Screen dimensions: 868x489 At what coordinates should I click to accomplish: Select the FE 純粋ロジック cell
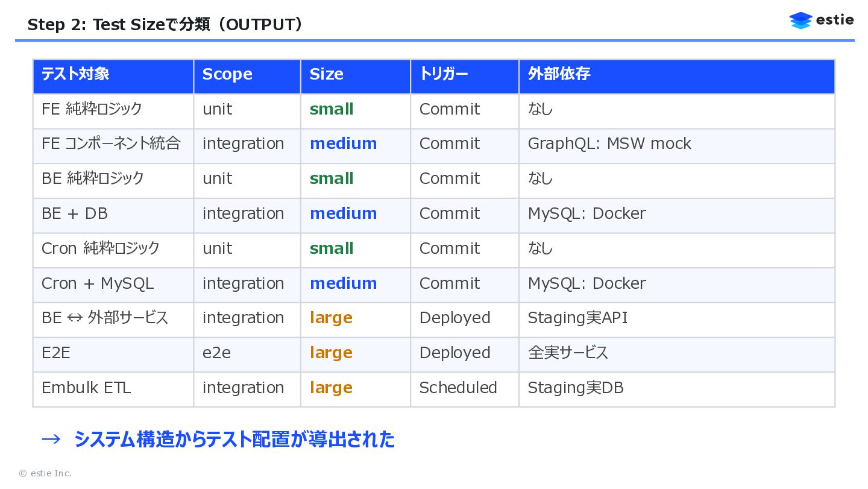tap(92, 109)
